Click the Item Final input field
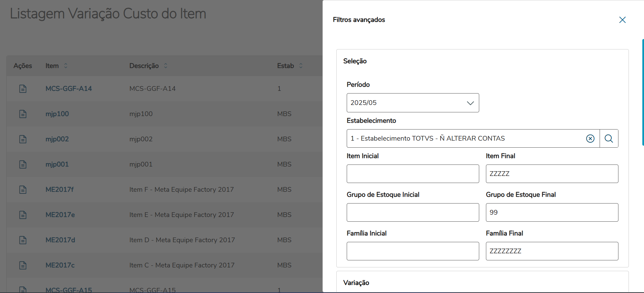Viewport: 644px width, 293px height. (x=552, y=174)
